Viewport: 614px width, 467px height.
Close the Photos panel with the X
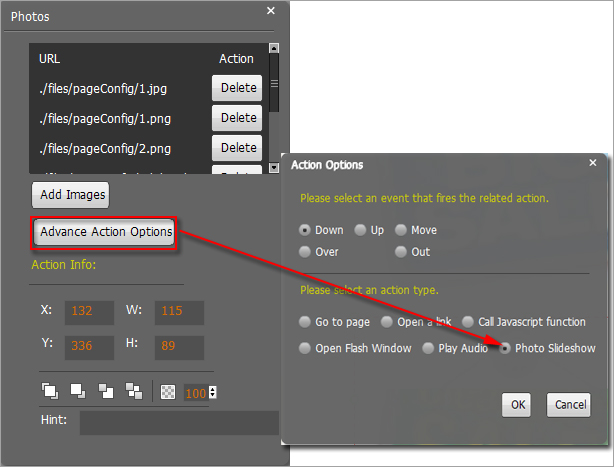(x=271, y=11)
